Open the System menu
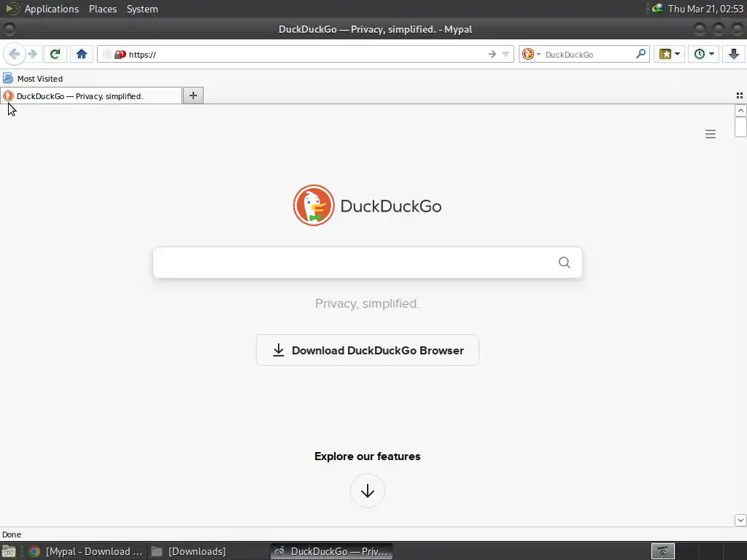747x560 pixels. 142,9
